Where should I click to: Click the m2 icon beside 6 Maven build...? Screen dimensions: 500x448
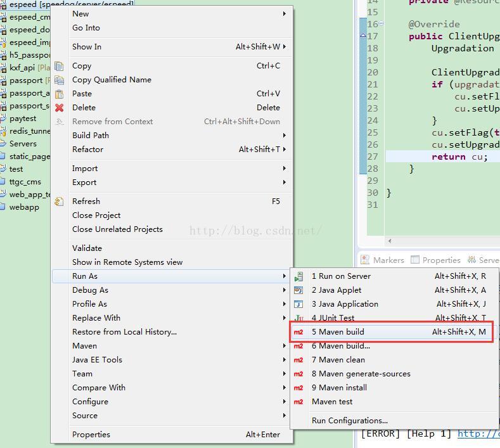(x=298, y=346)
